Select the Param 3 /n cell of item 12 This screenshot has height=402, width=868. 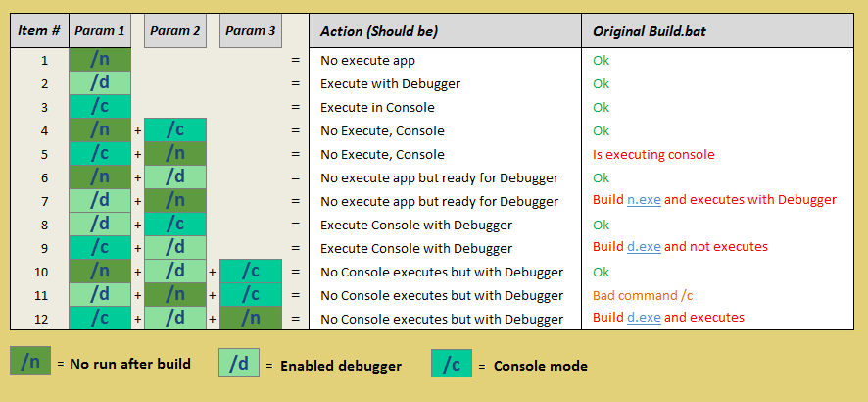(x=250, y=318)
